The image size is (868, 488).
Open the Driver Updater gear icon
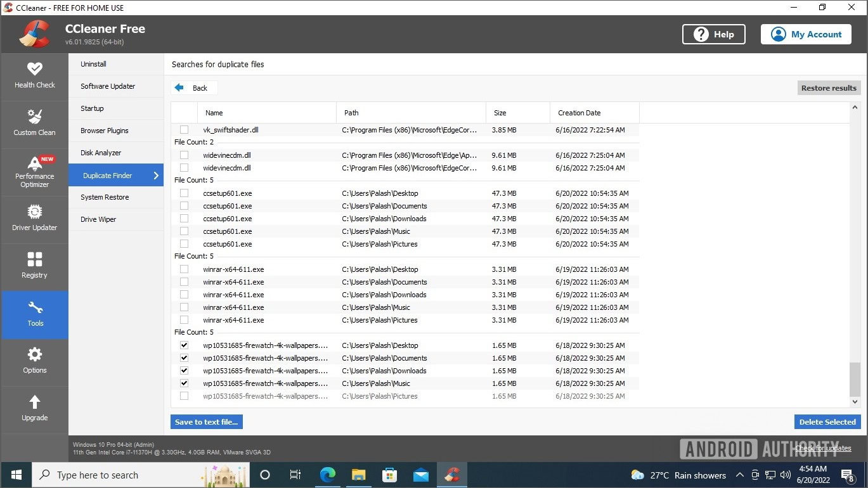click(34, 212)
